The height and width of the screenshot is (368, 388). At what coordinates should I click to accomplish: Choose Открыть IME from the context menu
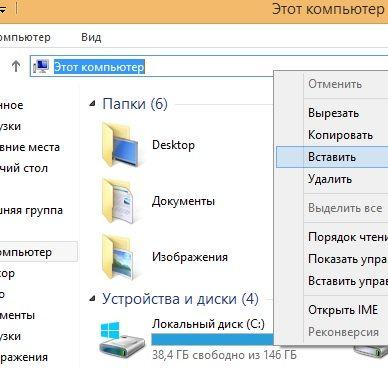332,310
